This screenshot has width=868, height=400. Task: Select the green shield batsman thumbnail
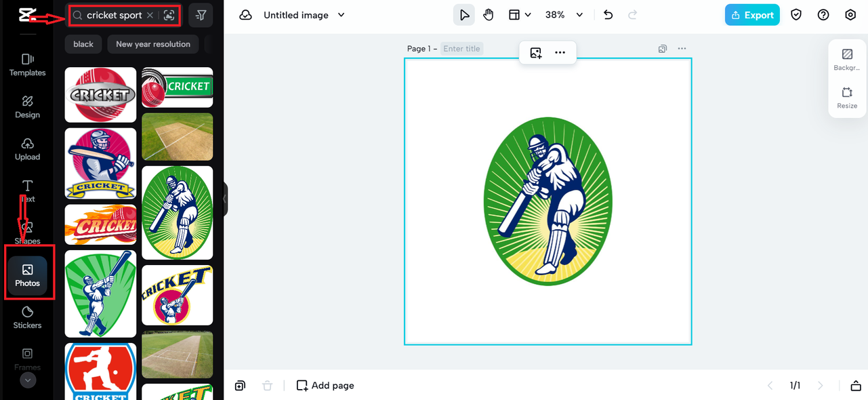pos(100,294)
